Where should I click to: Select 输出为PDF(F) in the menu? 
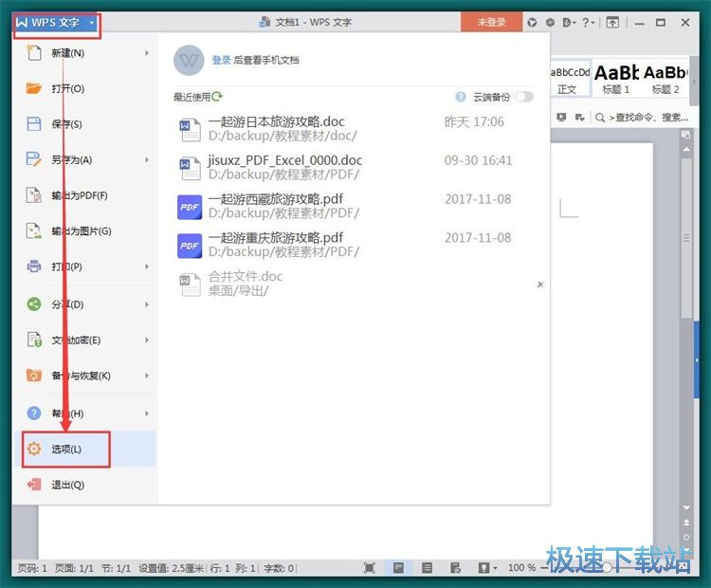point(86,195)
